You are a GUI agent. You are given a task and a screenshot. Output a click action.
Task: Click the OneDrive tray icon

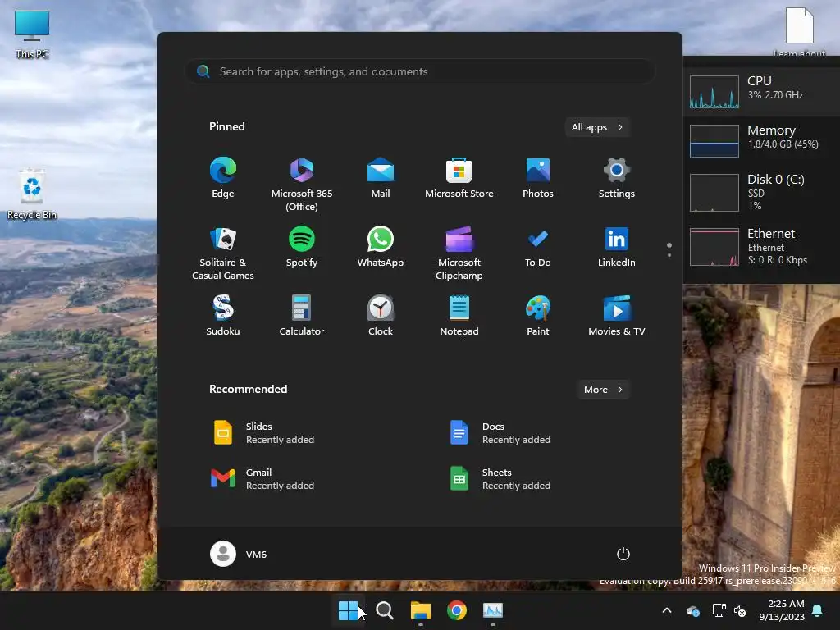692,610
